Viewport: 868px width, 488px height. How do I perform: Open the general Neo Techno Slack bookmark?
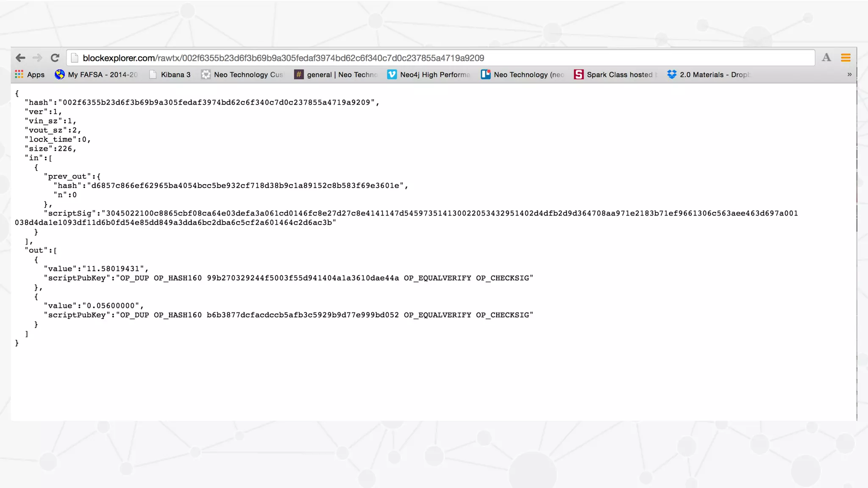click(336, 75)
